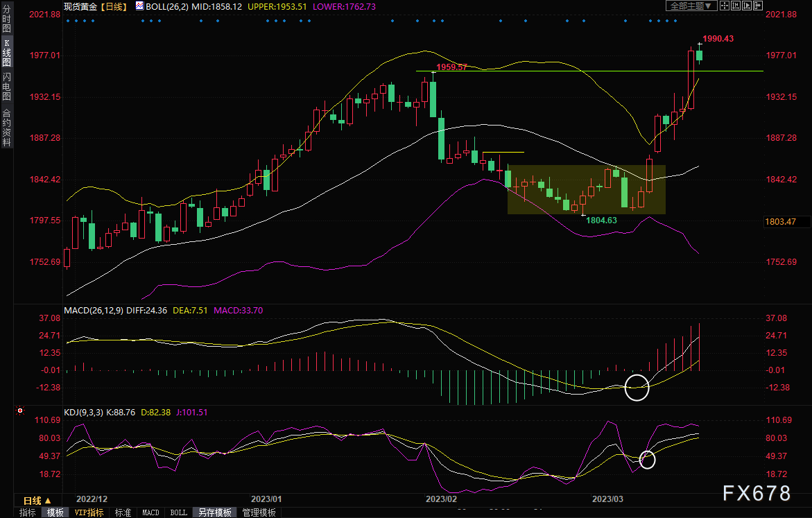Select the 指标 bottom tab
This screenshot has height=518, width=812.
[x=28, y=512]
